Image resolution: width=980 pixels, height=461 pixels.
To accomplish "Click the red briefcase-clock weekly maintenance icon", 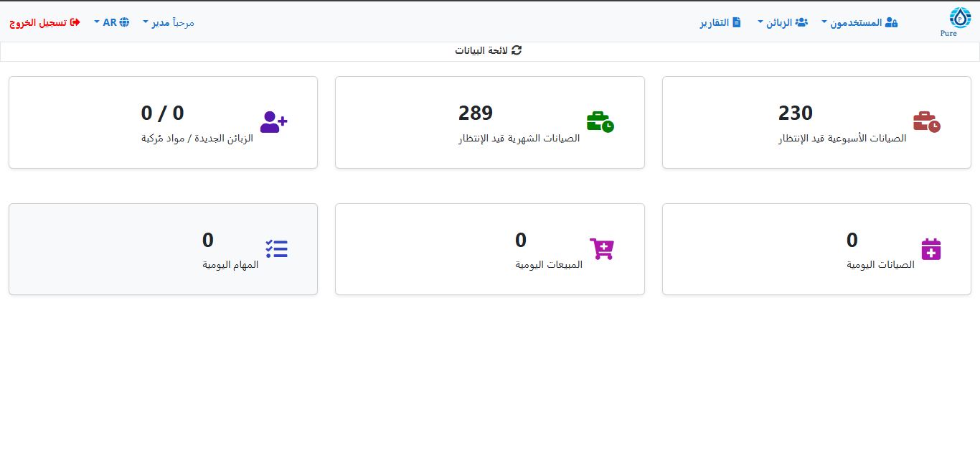I will pyautogui.click(x=926, y=122).
